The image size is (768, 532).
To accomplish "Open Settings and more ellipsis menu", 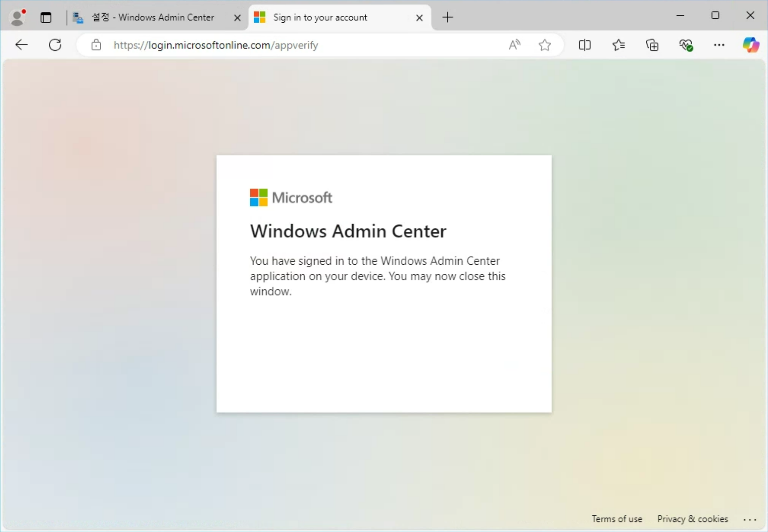I will (x=719, y=45).
